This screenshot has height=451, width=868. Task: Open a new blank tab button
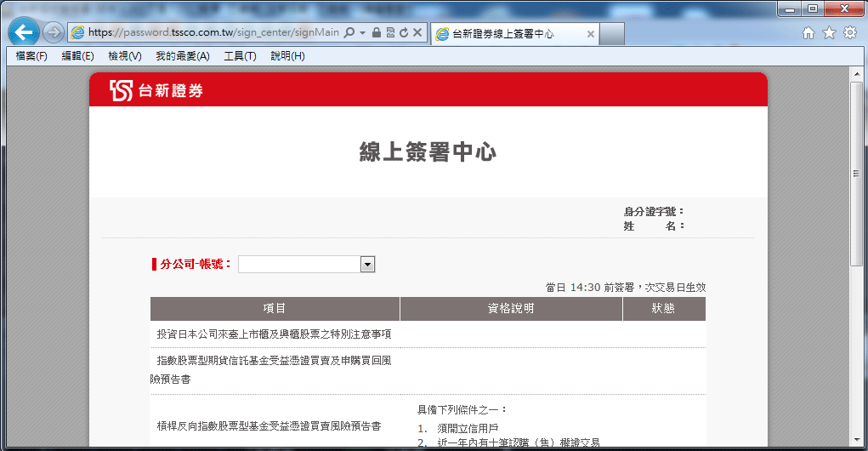click(613, 34)
